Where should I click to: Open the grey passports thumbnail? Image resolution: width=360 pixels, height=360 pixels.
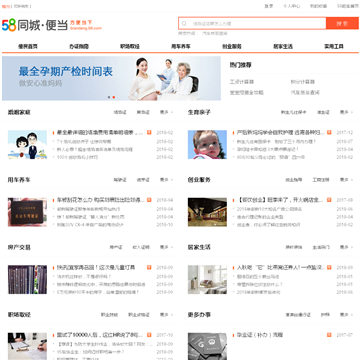pyautogui.click(x=207, y=346)
